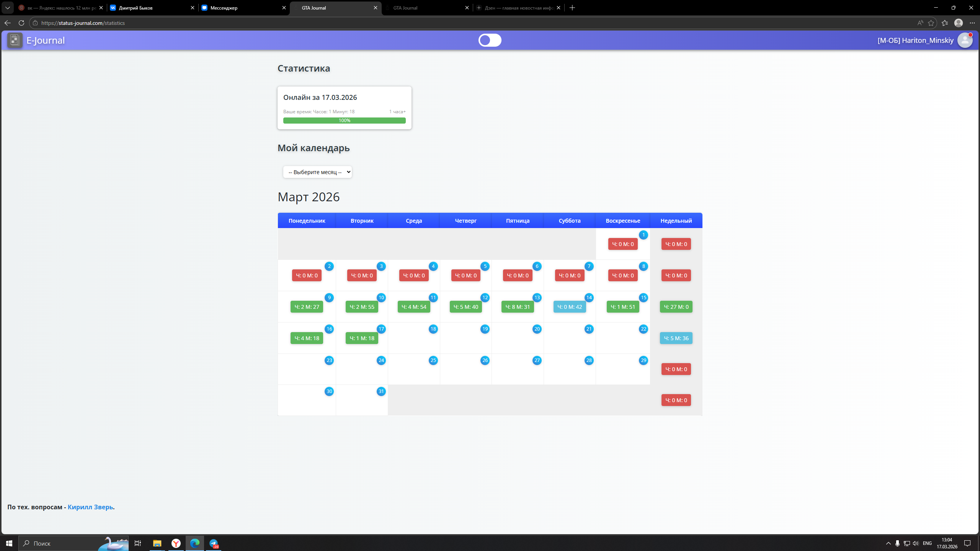Click the 100% online progress bar
The width and height of the screenshot is (980, 551).
pos(344,121)
